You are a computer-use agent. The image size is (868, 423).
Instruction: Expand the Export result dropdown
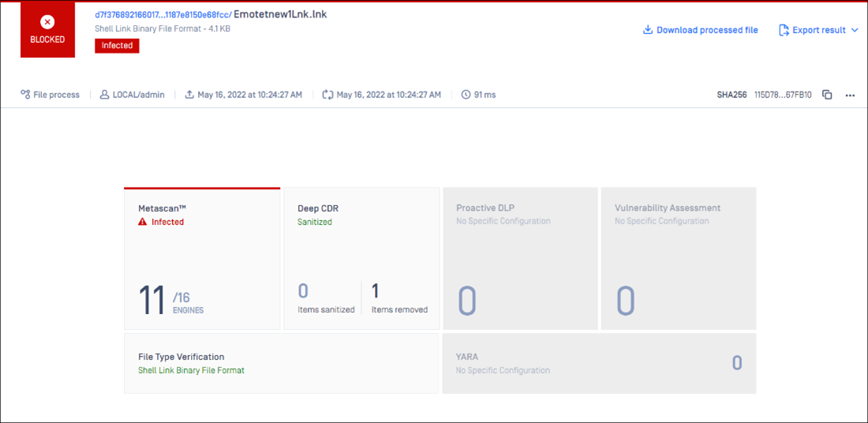(x=818, y=30)
